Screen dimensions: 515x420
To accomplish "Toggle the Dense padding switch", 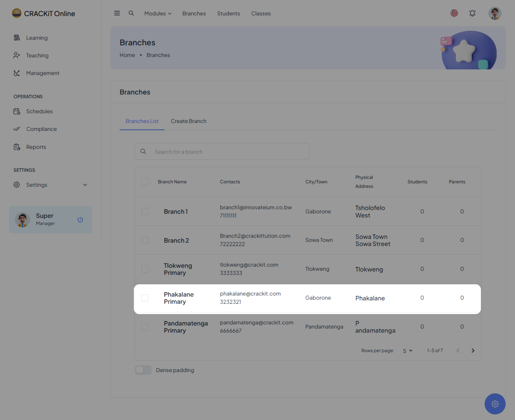I will (x=143, y=370).
